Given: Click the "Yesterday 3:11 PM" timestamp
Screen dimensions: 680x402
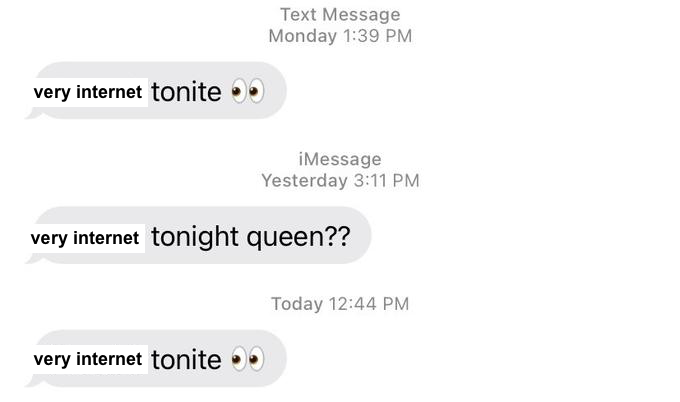Looking at the screenshot, I should (x=340, y=181).
